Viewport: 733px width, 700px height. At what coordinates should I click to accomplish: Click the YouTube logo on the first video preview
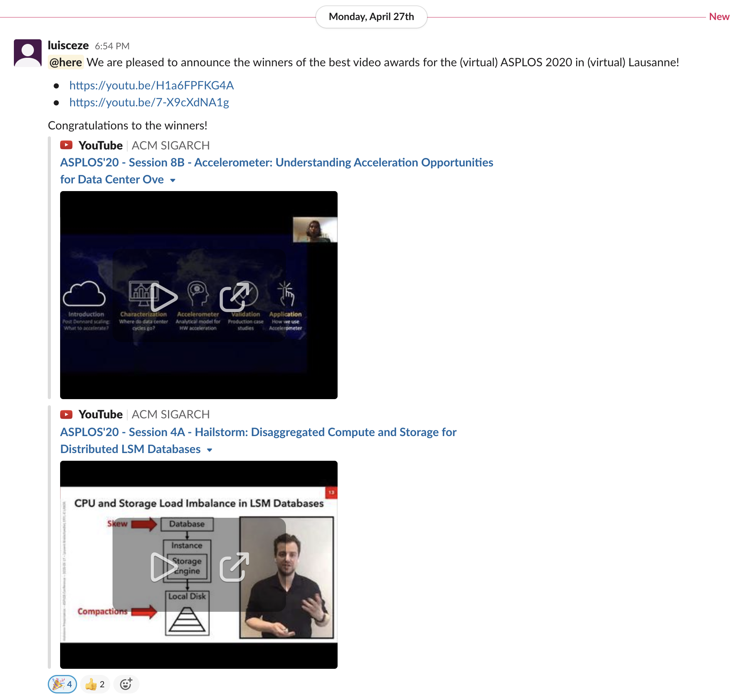coord(66,145)
